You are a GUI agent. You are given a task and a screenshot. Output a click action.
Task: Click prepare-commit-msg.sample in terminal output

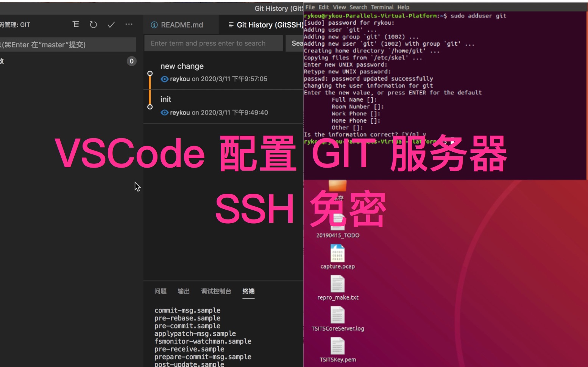coord(203,357)
